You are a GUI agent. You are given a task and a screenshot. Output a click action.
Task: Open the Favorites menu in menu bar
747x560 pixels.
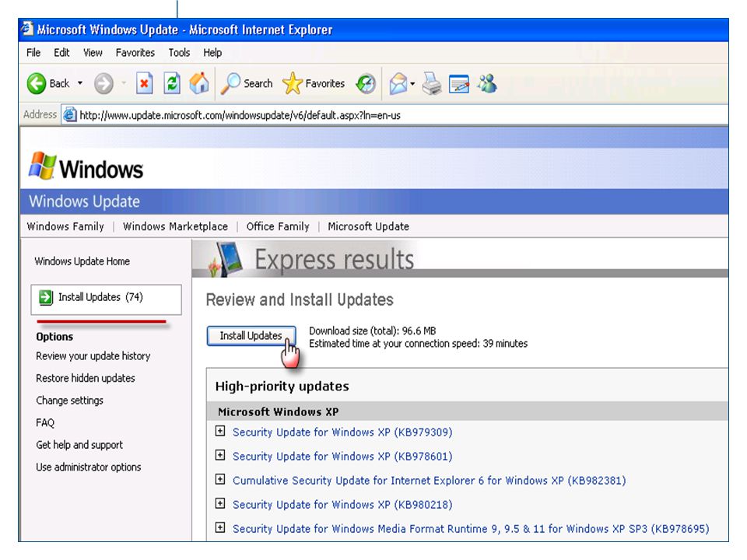pyautogui.click(x=135, y=52)
